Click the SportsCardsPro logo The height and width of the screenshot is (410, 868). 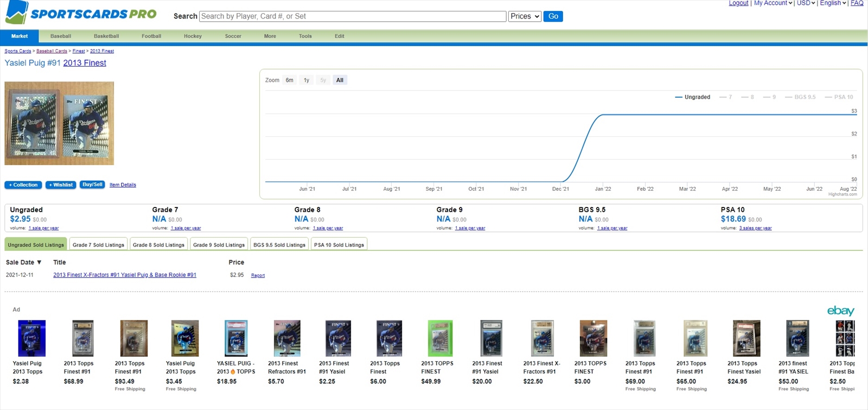tap(81, 13)
